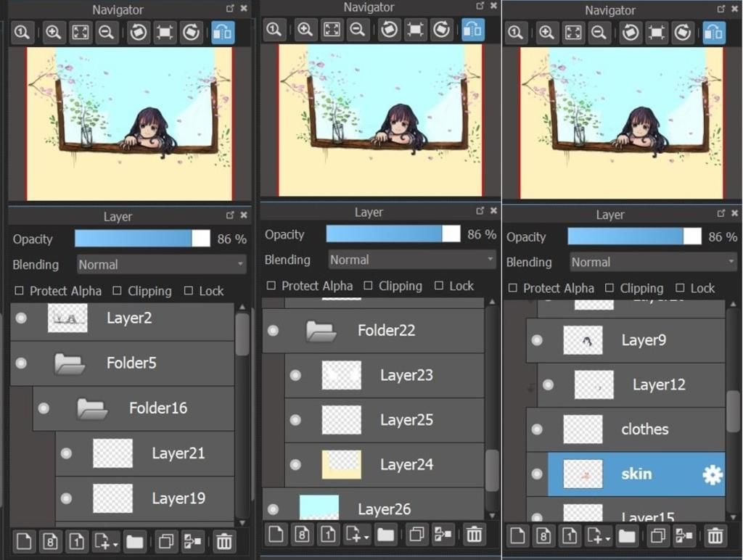Image resolution: width=743 pixels, height=560 pixels.
Task: Enable Protect Alpha in panel with skin layer
Action: 513,288
